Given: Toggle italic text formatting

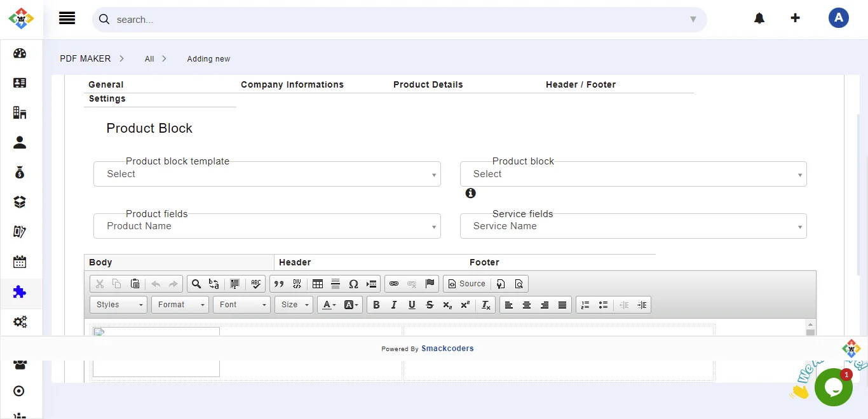Looking at the screenshot, I should coord(394,305).
